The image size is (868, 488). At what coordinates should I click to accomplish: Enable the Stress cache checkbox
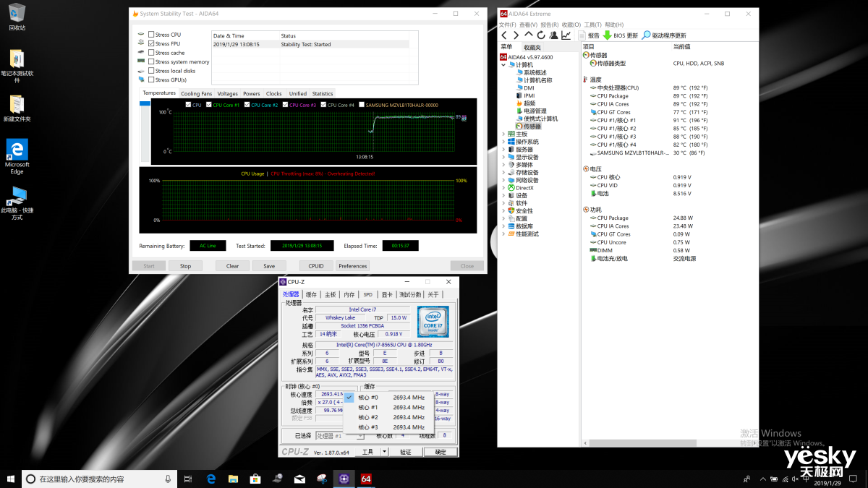151,53
